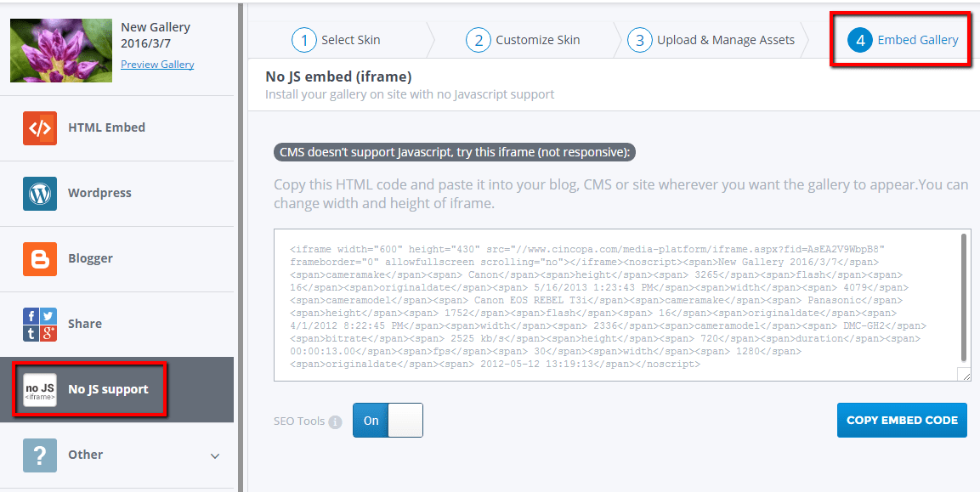The image size is (980, 492).
Task: Open the Embed Gallery tab
Action: pyautogui.click(x=919, y=39)
